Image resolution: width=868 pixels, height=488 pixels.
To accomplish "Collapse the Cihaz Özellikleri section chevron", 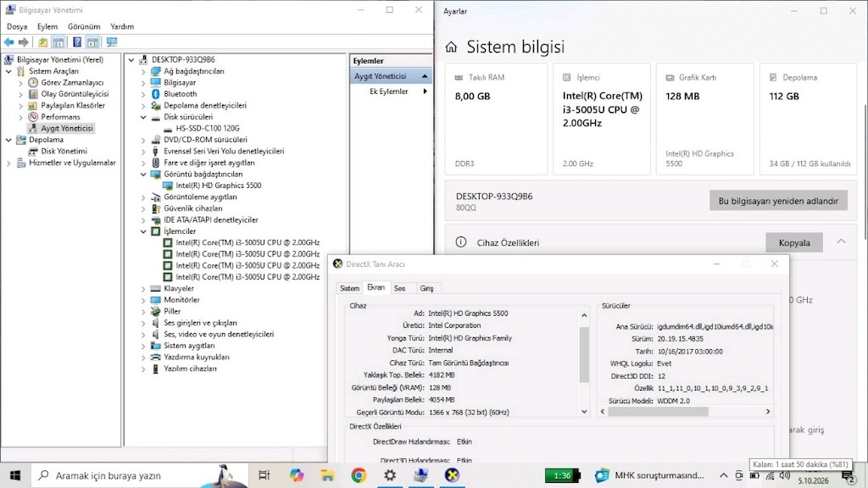I will (x=841, y=241).
